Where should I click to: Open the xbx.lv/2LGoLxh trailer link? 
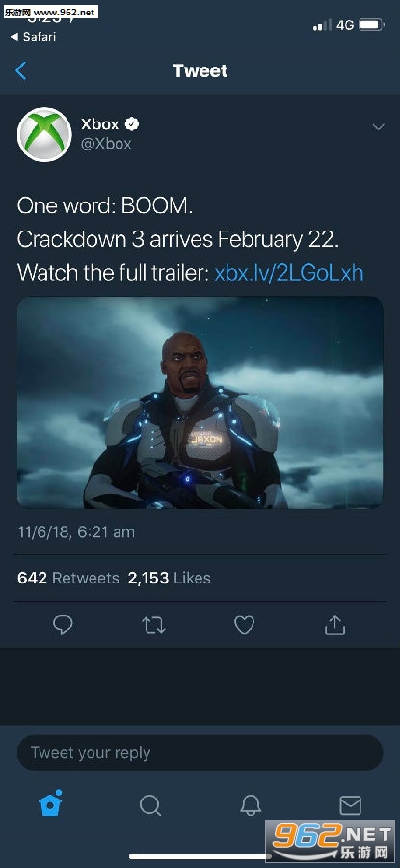(x=289, y=272)
